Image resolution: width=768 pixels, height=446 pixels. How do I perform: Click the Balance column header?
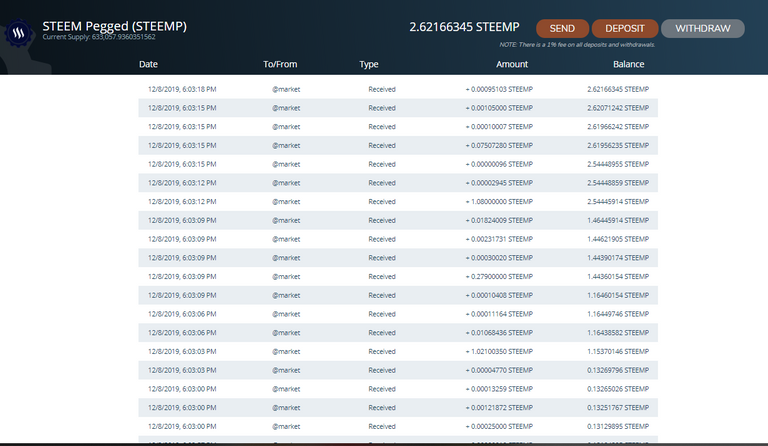pyautogui.click(x=628, y=64)
